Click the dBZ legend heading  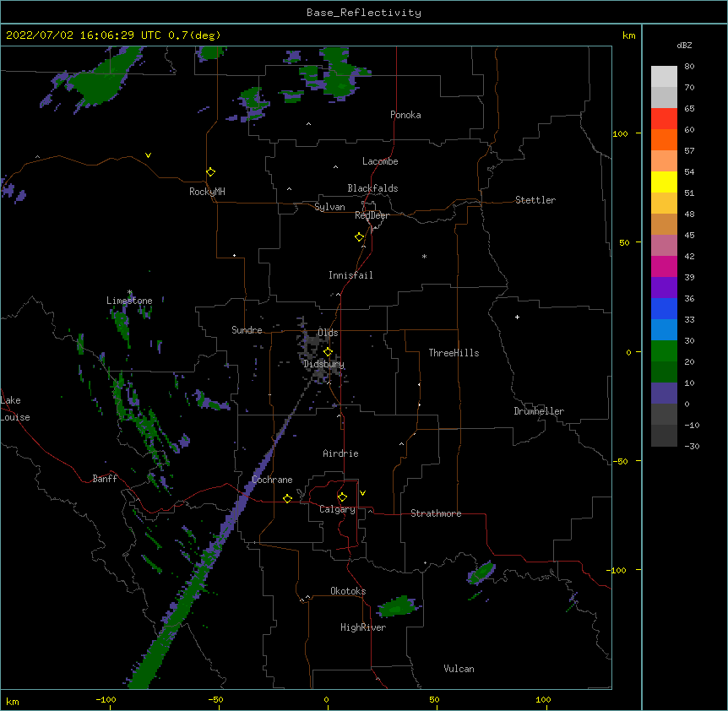(x=684, y=45)
